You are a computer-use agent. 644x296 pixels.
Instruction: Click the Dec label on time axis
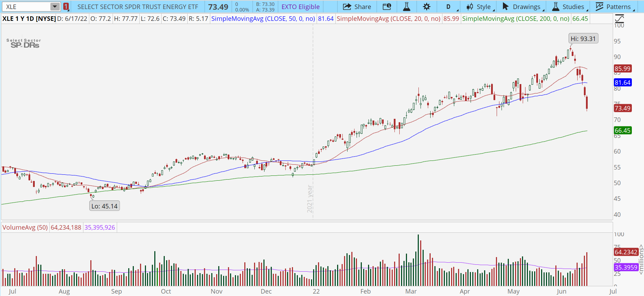tap(266, 291)
